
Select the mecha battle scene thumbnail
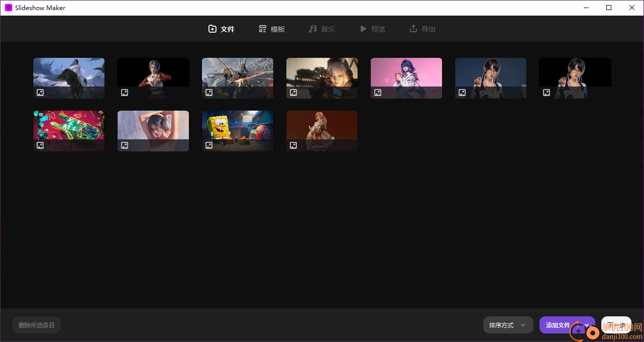pyautogui.click(x=238, y=78)
